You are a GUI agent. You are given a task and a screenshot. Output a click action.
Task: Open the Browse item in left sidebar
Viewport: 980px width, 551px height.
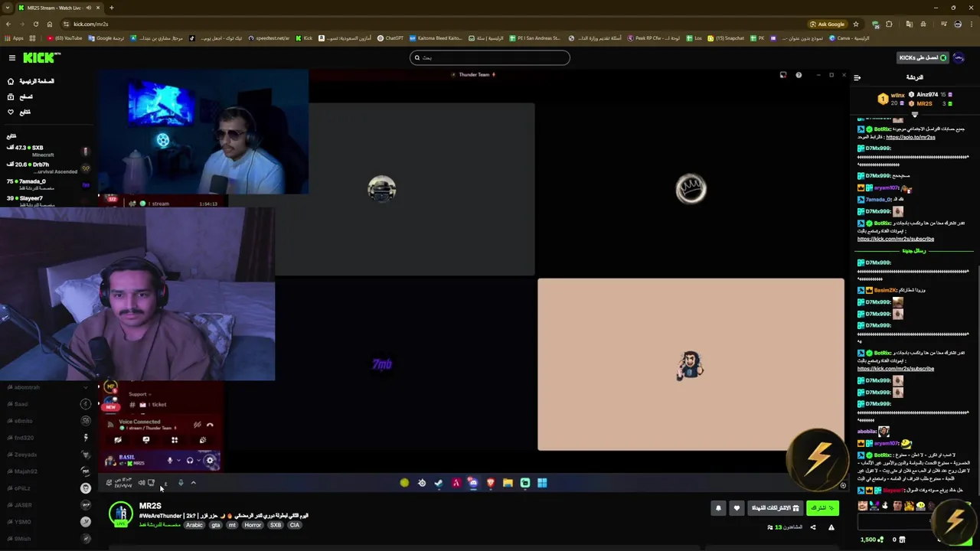tap(21, 96)
